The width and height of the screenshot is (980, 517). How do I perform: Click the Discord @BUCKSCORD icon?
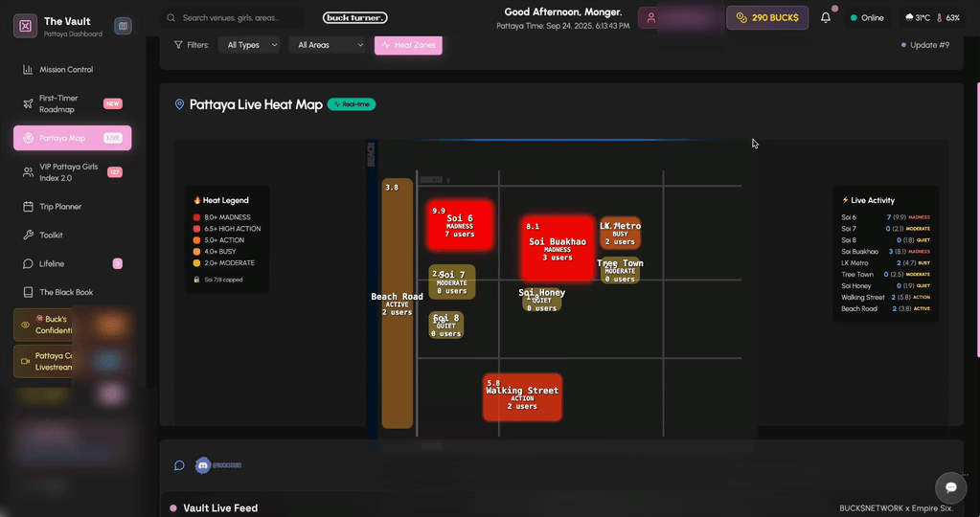click(x=202, y=465)
